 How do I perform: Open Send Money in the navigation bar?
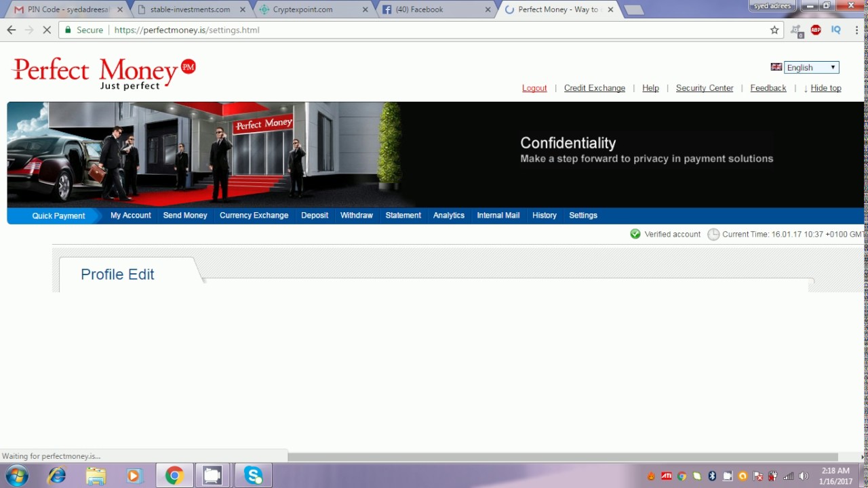click(185, 216)
